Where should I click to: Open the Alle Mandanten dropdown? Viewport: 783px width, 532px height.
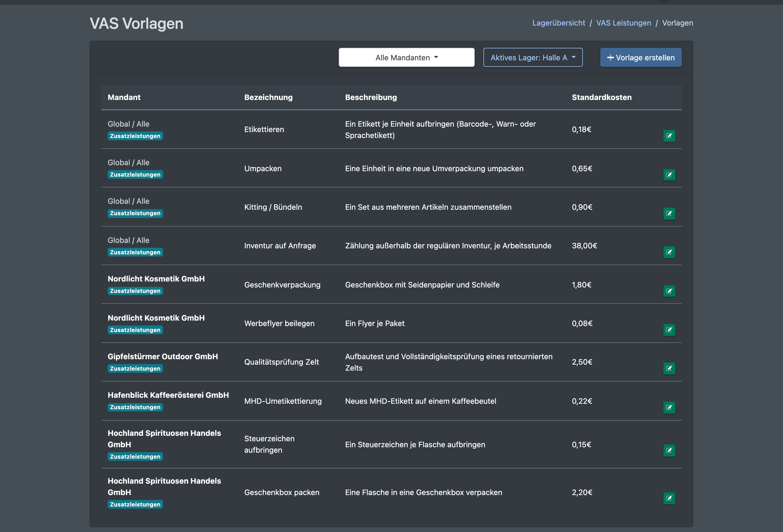(x=406, y=58)
